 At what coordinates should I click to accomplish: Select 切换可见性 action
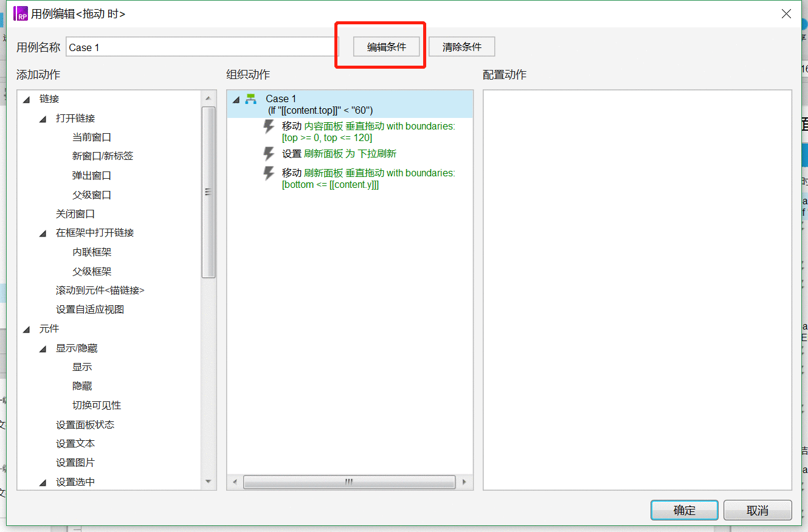pos(97,406)
